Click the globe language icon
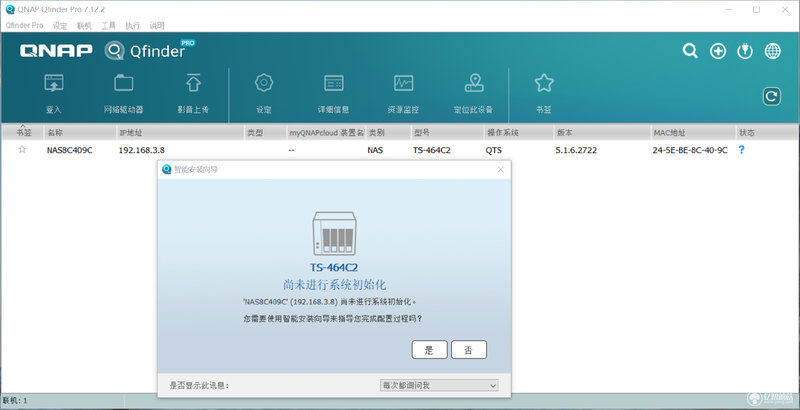The image size is (800, 410). pos(772,51)
